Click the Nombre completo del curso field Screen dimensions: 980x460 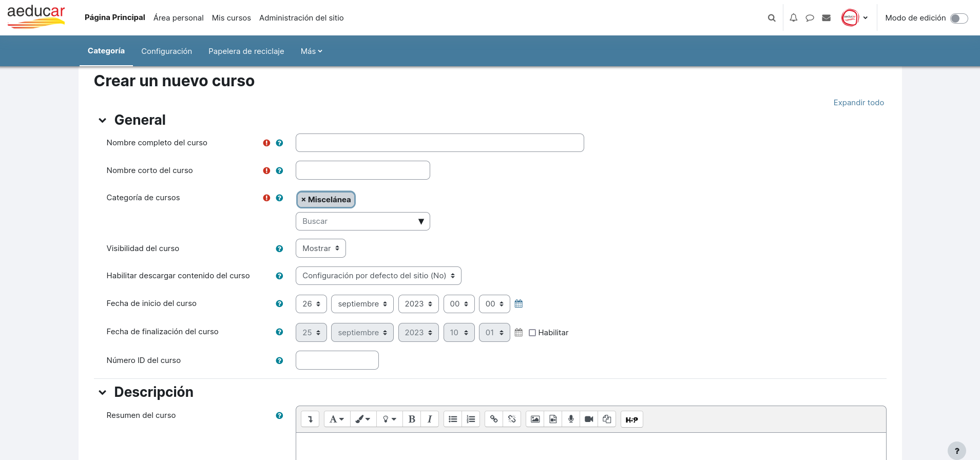click(x=440, y=143)
